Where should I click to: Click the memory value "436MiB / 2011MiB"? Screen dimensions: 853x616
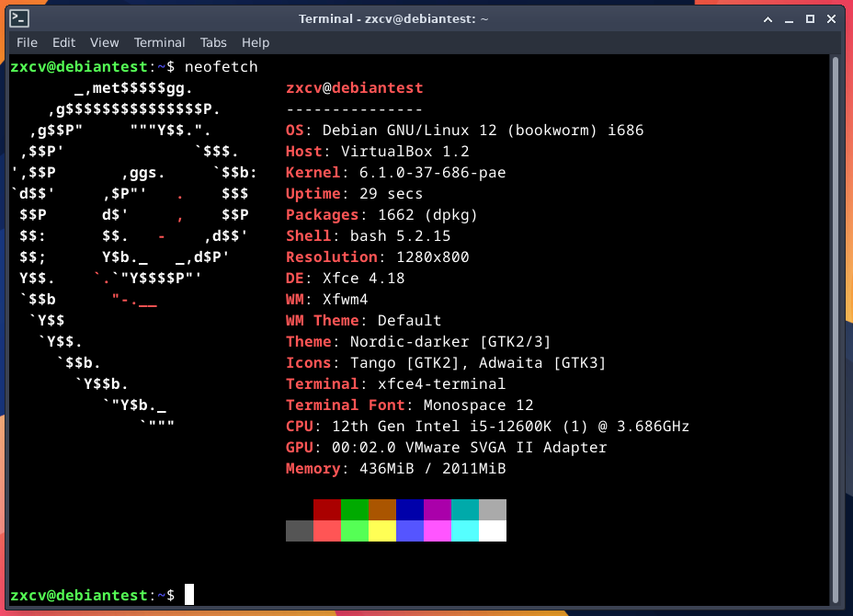point(433,469)
